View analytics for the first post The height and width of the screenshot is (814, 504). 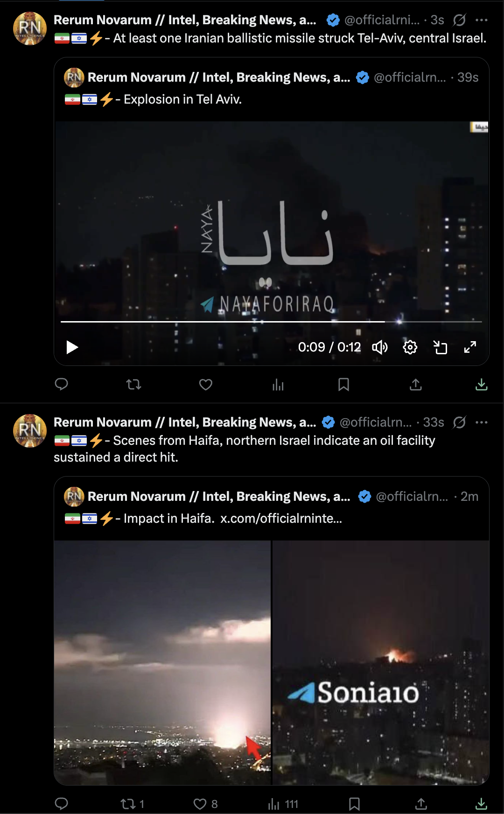point(278,384)
